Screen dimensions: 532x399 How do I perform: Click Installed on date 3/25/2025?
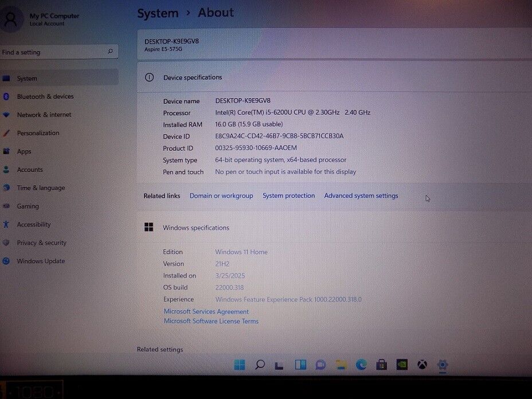click(230, 276)
